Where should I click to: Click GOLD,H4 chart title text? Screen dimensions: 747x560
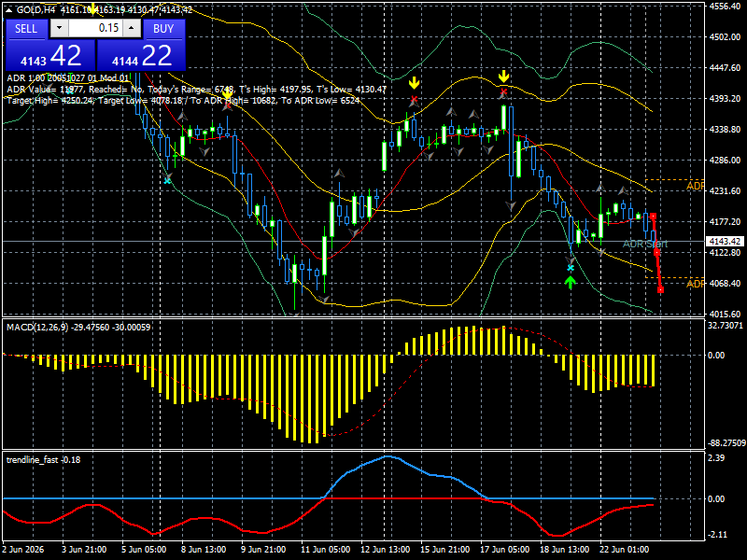point(36,9)
